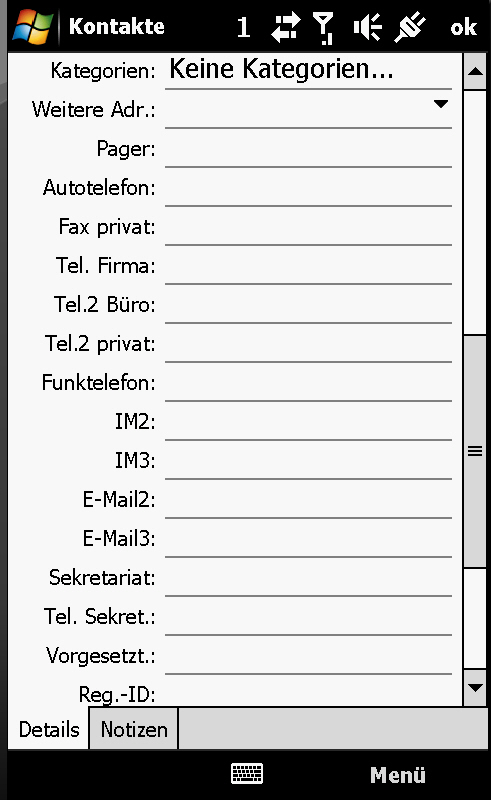Focus the Autotelefon input field
This screenshot has height=800, width=491.
308,188
